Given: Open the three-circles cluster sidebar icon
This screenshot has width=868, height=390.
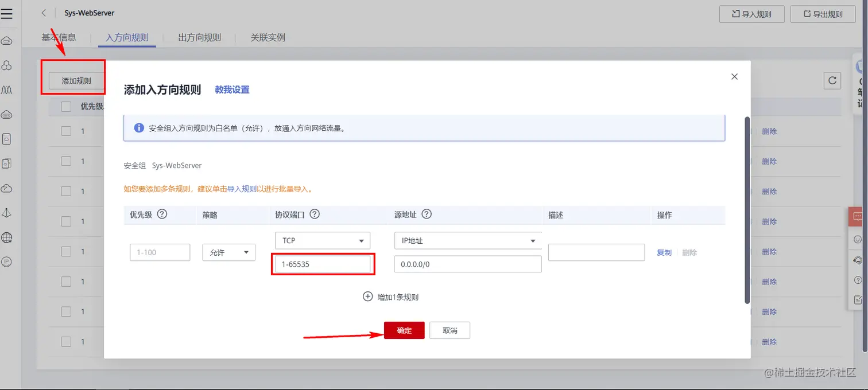Looking at the screenshot, I should click(x=7, y=65).
